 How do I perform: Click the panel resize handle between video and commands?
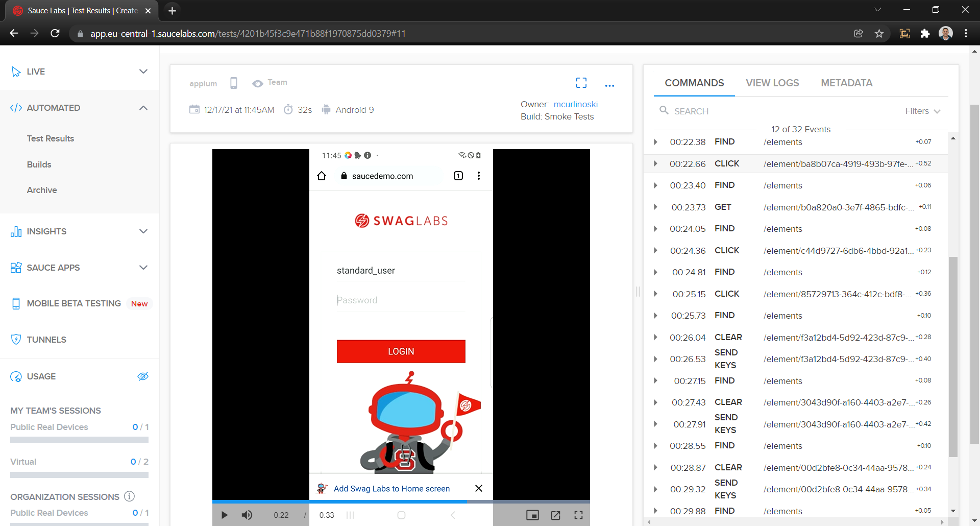coord(638,292)
